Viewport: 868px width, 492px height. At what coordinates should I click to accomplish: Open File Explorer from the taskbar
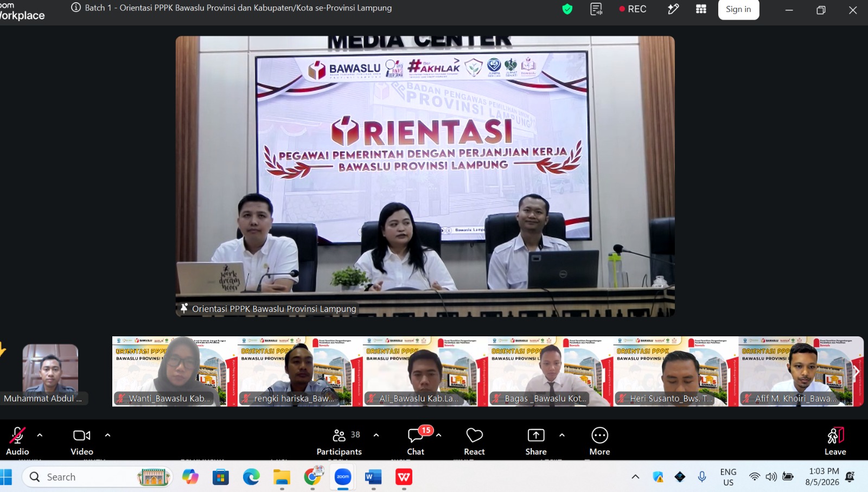point(282,477)
